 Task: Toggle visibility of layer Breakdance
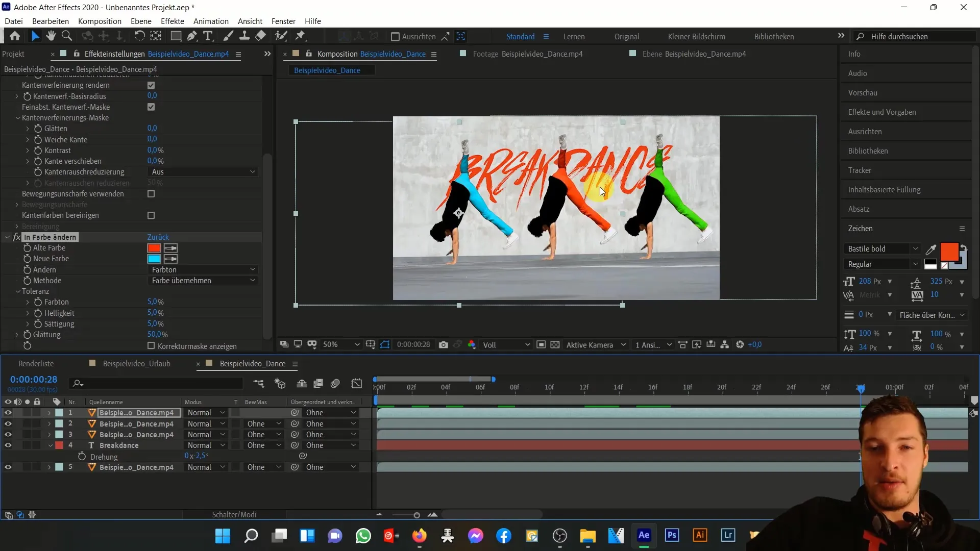[x=8, y=445]
